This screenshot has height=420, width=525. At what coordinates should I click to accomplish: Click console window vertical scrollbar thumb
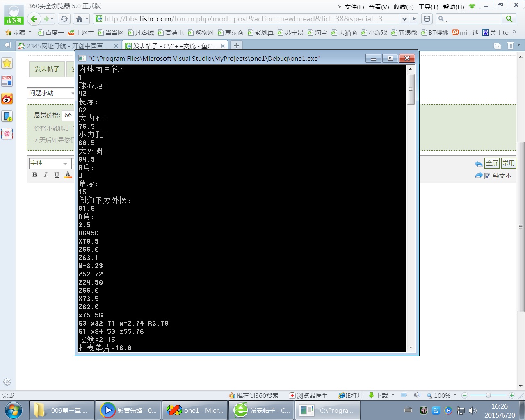(411, 89)
